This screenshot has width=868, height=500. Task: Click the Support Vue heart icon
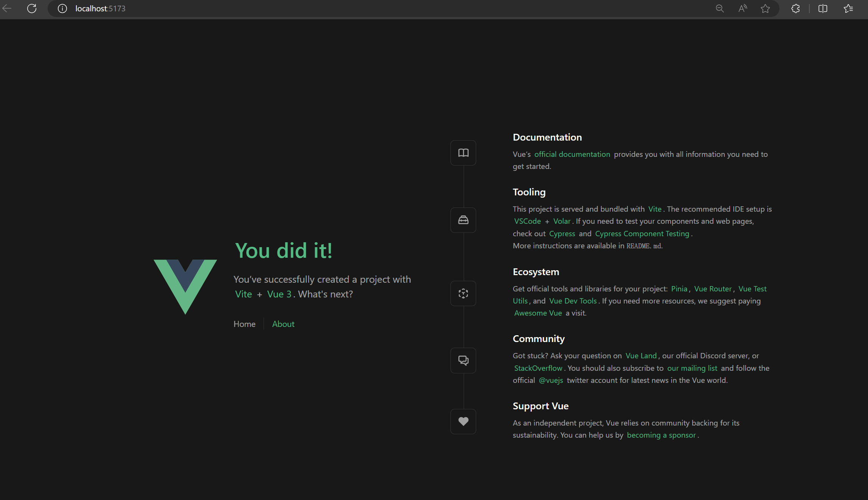coord(463,421)
